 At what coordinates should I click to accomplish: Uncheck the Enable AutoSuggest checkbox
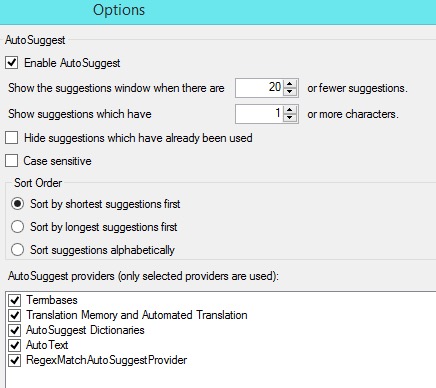(12, 63)
